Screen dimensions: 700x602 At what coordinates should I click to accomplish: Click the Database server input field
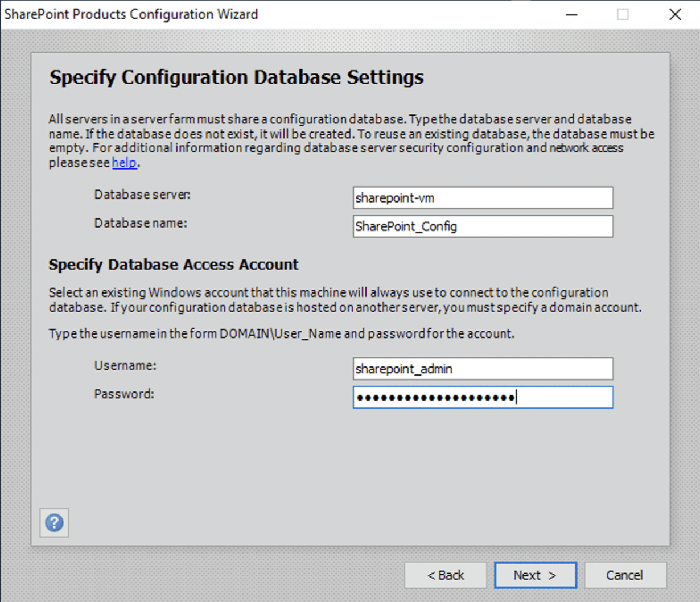pos(483,198)
